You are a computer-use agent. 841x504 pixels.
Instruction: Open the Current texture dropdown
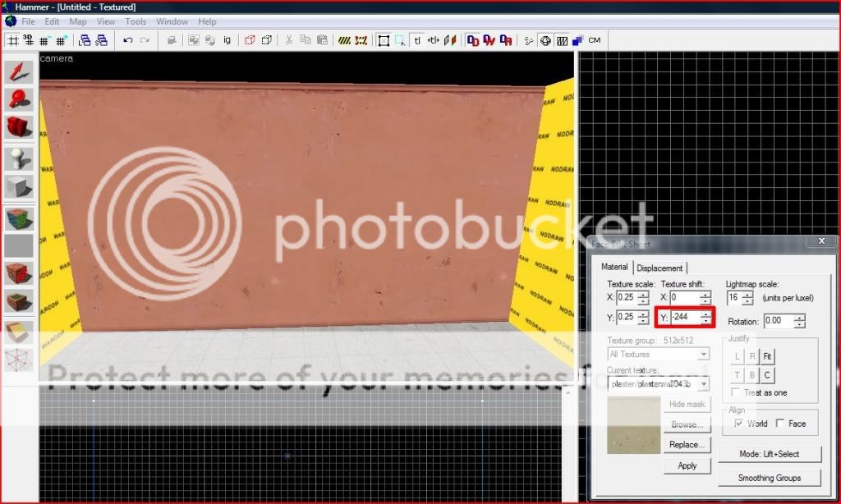[703, 384]
